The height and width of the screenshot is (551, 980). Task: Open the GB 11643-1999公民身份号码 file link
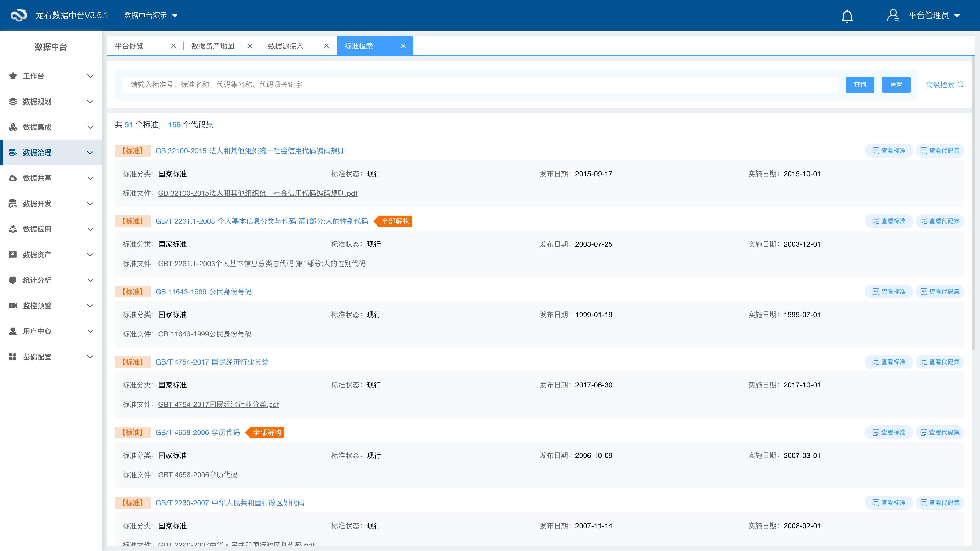click(205, 334)
